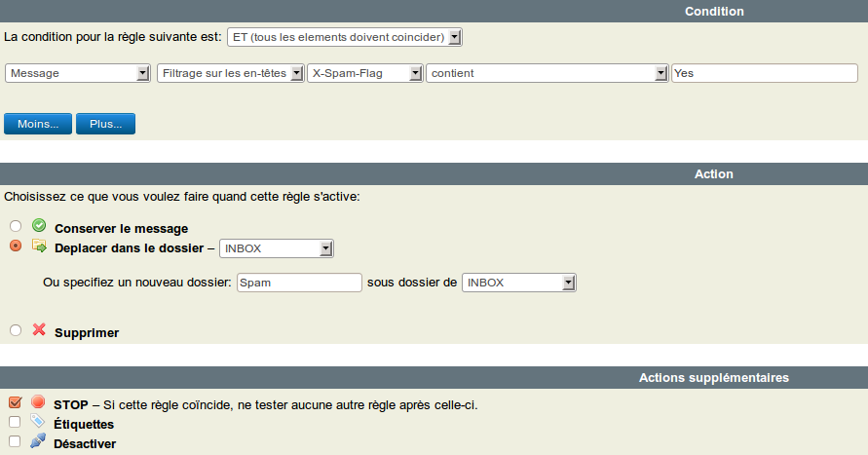Choose the Deplacer dans le dossier radio option
868x455 pixels.
click(16, 247)
